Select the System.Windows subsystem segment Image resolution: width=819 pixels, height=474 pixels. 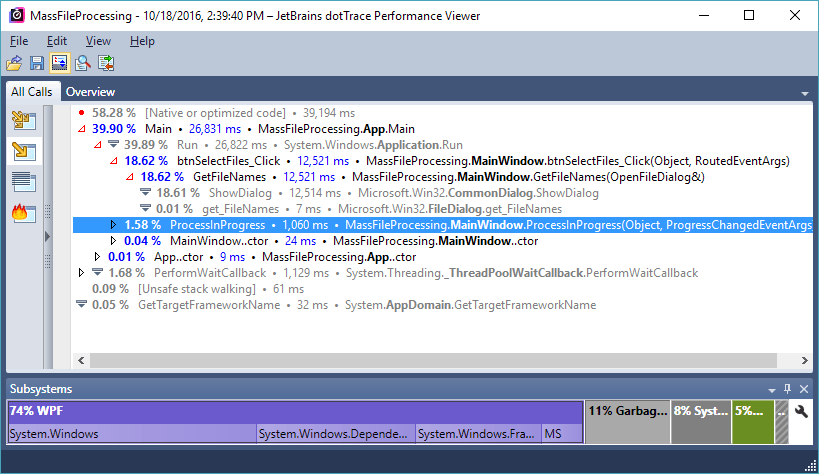pos(132,434)
